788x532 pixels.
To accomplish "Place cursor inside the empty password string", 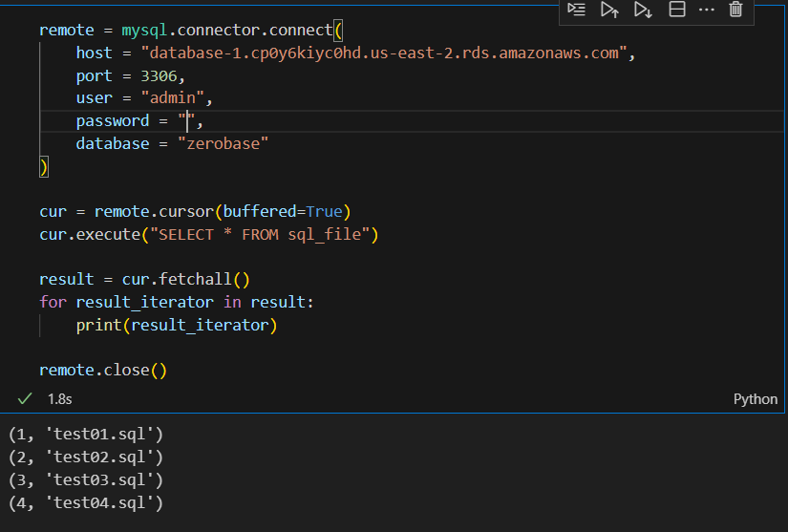I will 187,121.
